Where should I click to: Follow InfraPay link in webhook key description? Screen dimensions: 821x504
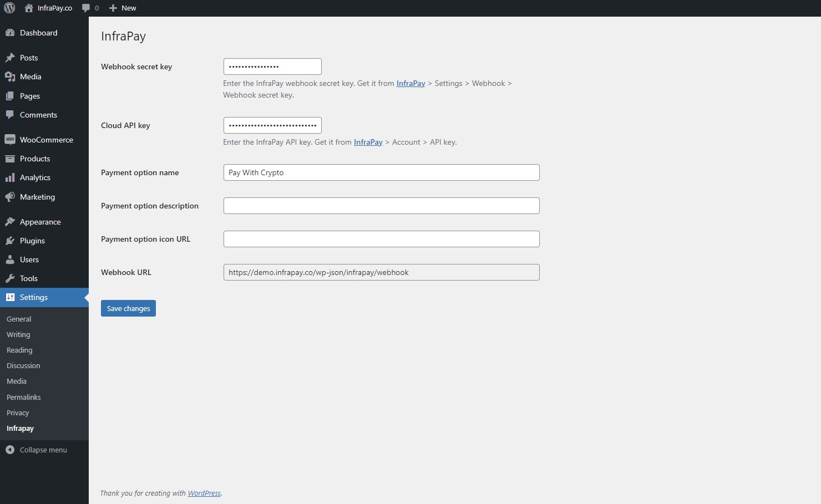(411, 83)
